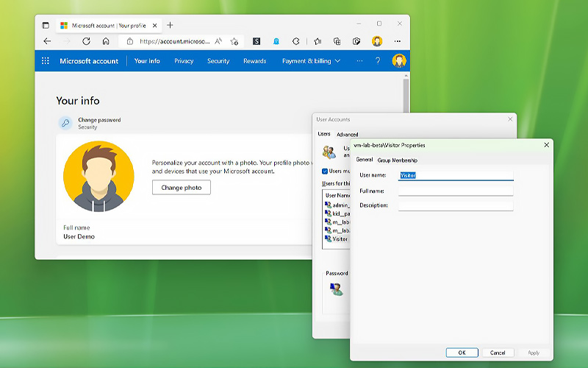This screenshot has height=368, width=588.
Task: Close the Visitor Properties dialog
Action: point(546,145)
